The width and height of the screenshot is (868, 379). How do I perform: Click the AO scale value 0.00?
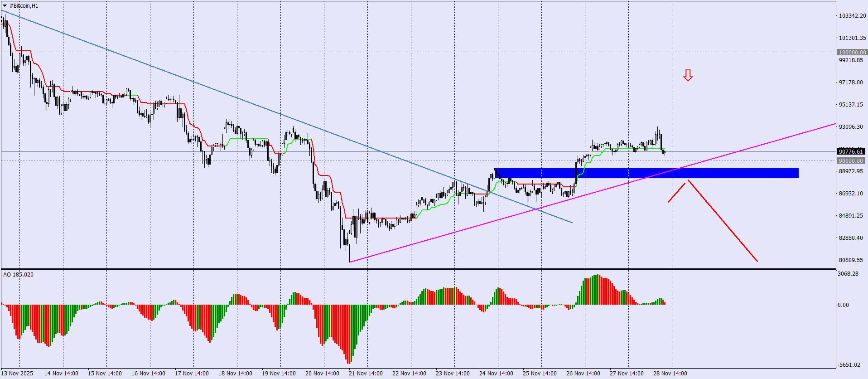point(843,305)
